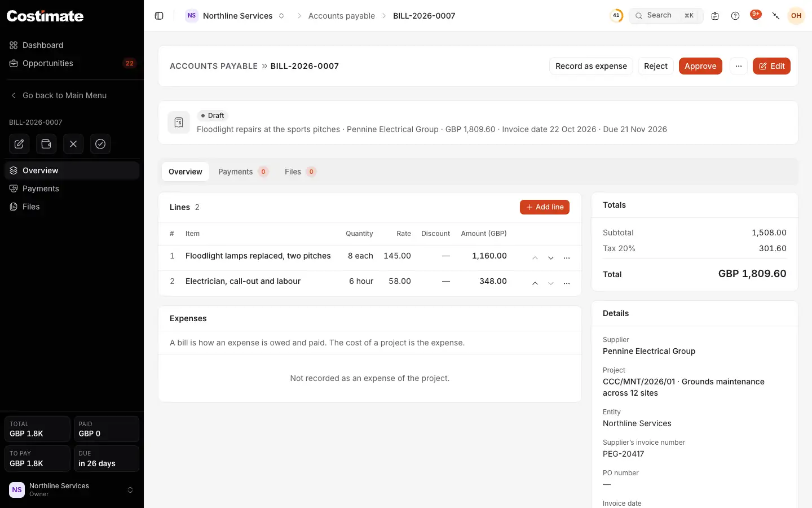Open the clipboard tasks icon in the top bar
Screen dimensions: 812x508
click(x=715, y=16)
